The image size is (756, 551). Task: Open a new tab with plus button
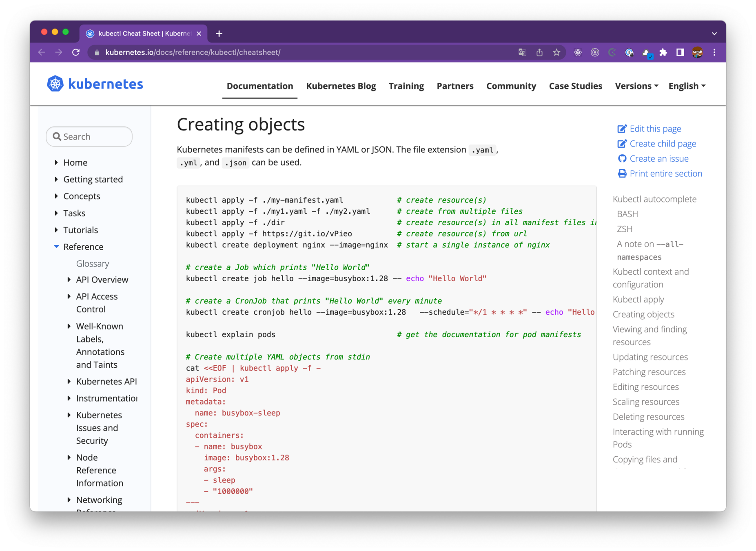tap(219, 33)
